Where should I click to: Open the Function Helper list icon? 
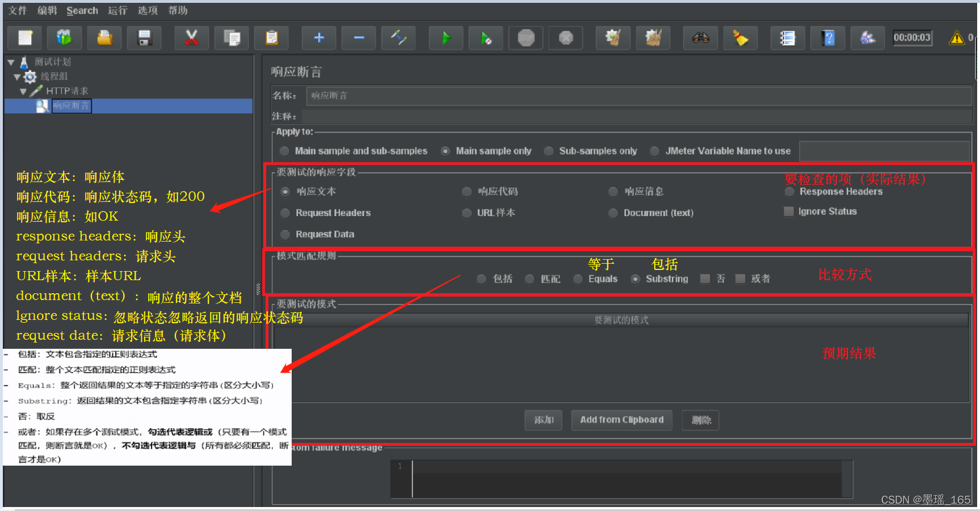tap(788, 38)
